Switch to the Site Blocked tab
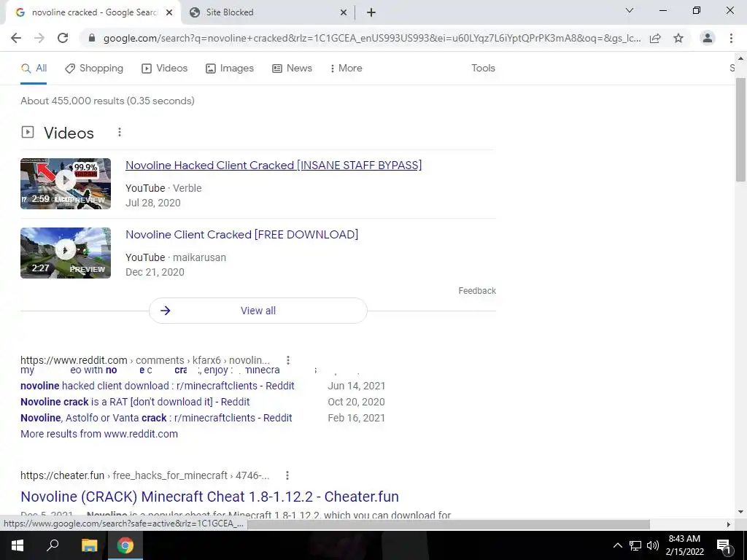Screen dimensions: 747x560 [x=268, y=13]
